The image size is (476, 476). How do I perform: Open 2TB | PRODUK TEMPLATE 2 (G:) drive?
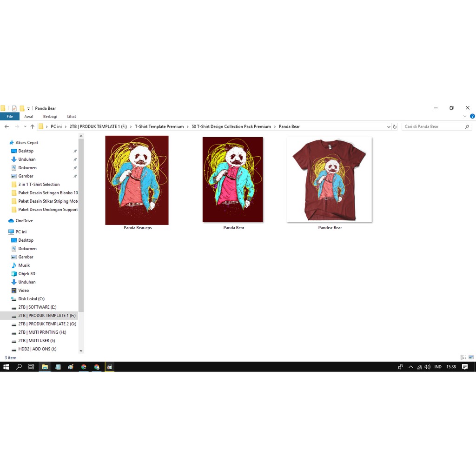point(47,324)
